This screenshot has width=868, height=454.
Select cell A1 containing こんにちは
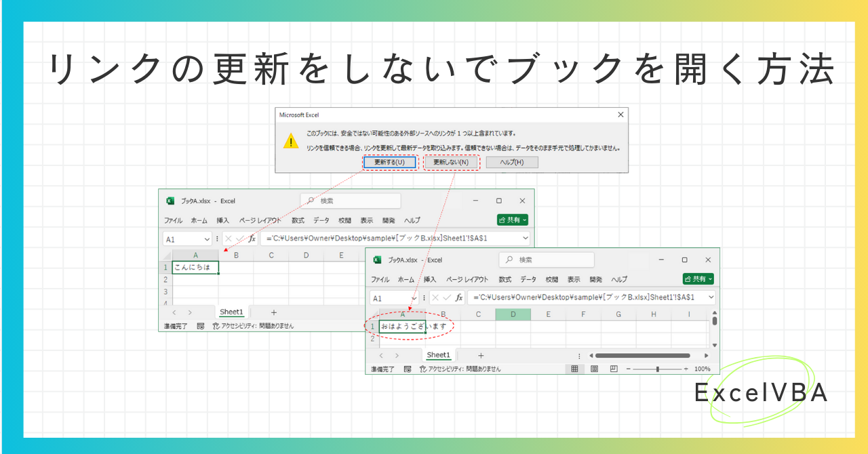point(195,268)
